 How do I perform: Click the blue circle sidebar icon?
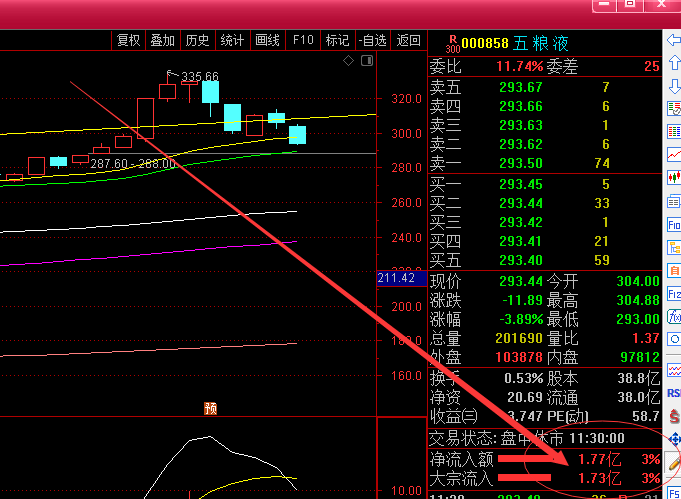coord(674,339)
